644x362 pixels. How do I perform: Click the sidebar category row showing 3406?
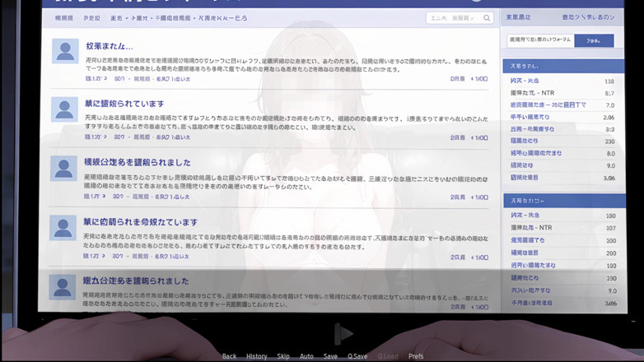[x=563, y=303]
